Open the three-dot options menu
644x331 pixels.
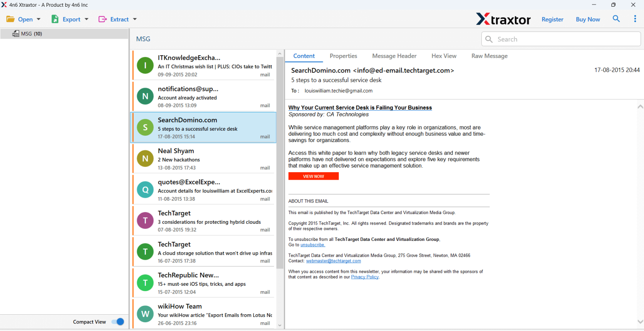click(x=634, y=19)
